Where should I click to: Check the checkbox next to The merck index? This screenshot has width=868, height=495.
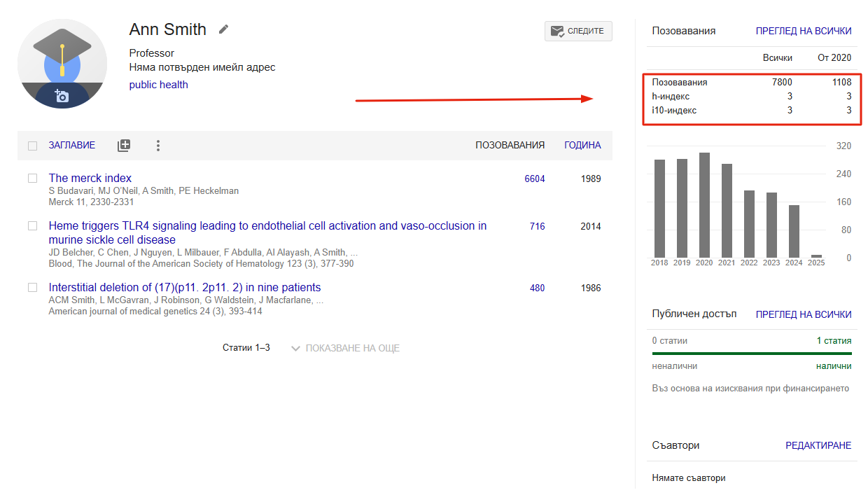click(32, 178)
